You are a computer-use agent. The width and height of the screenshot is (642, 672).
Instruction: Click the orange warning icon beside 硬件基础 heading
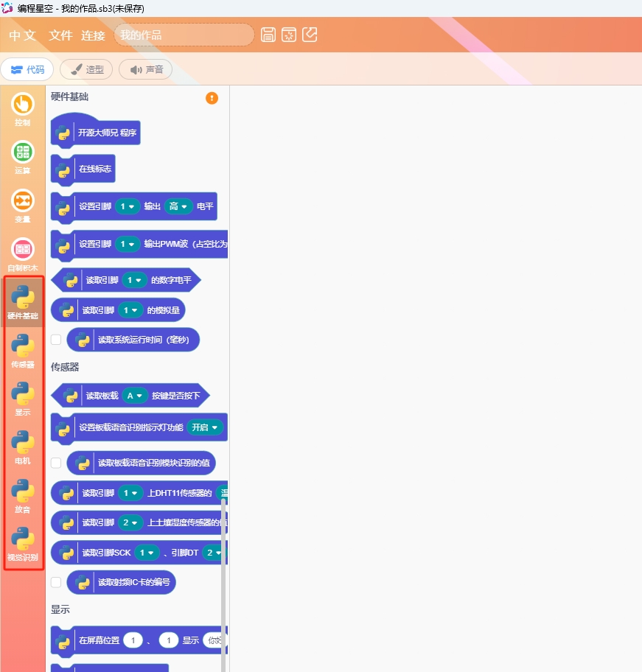click(212, 98)
